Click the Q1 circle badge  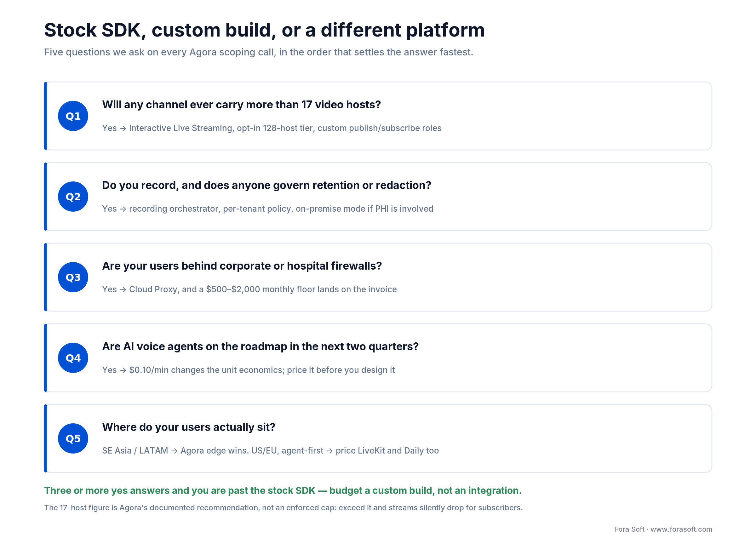click(x=73, y=116)
